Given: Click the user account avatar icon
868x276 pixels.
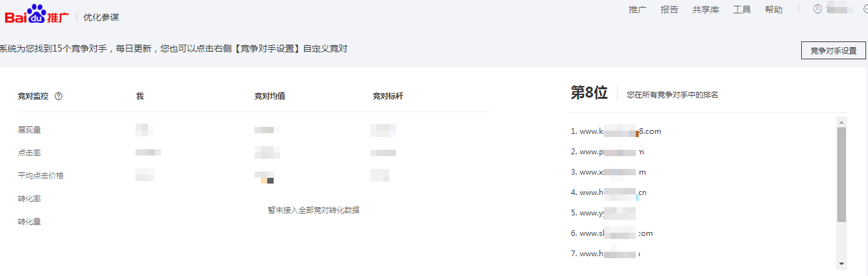Looking at the screenshot, I should [x=818, y=9].
